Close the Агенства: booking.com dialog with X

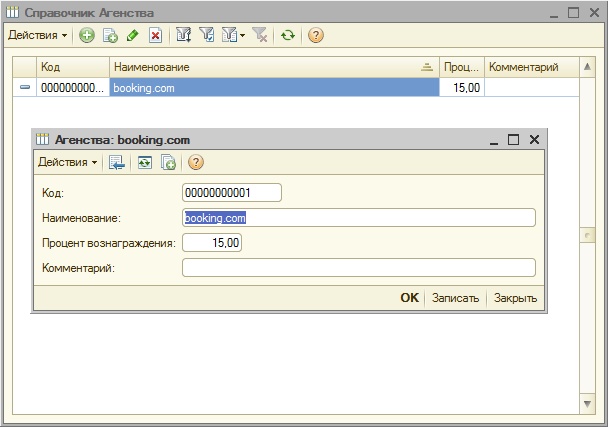(x=534, y=140)
